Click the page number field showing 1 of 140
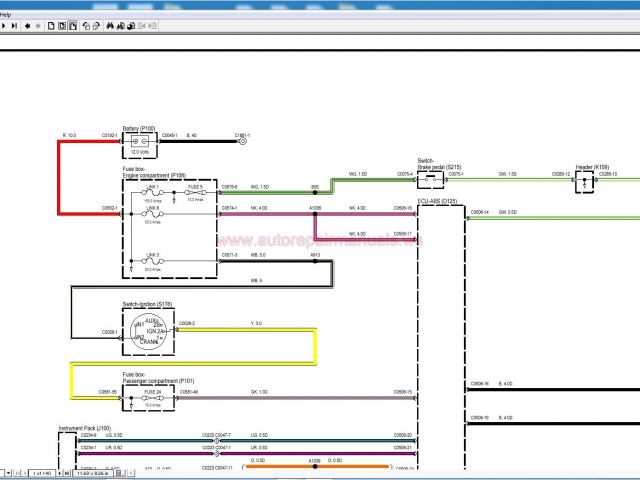This screenshot has height=480, width=640. pyautogui.click(x=42, y=472)
